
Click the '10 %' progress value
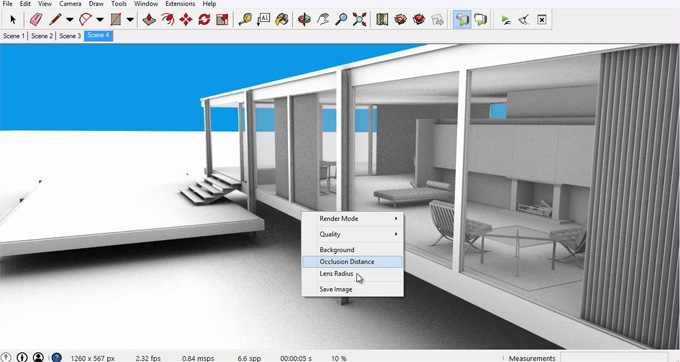[339, 359]
